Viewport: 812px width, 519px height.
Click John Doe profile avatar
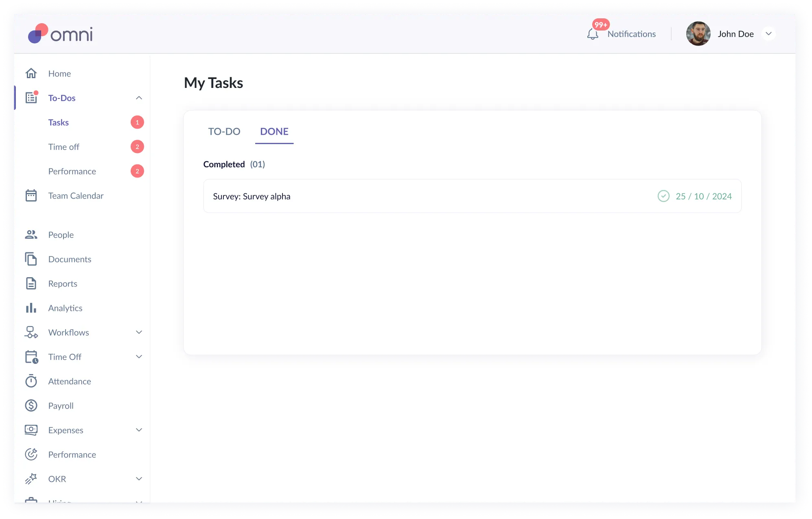[698, 34]
